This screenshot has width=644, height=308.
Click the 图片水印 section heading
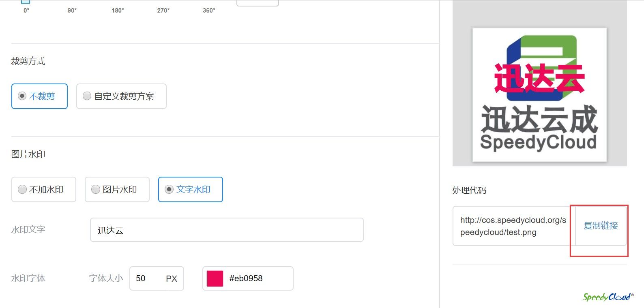(x=28, y=154)
